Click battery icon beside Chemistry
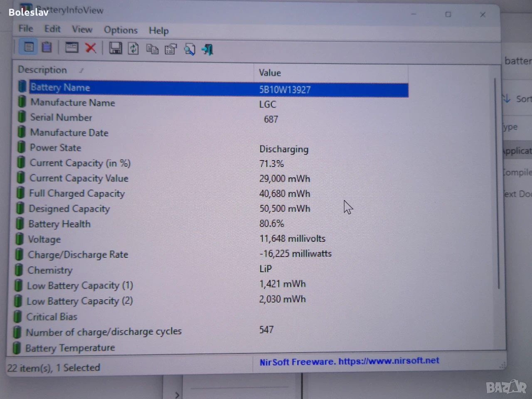Image resolution: width=532 pixels, height=399 pixels. pos(19,270)
